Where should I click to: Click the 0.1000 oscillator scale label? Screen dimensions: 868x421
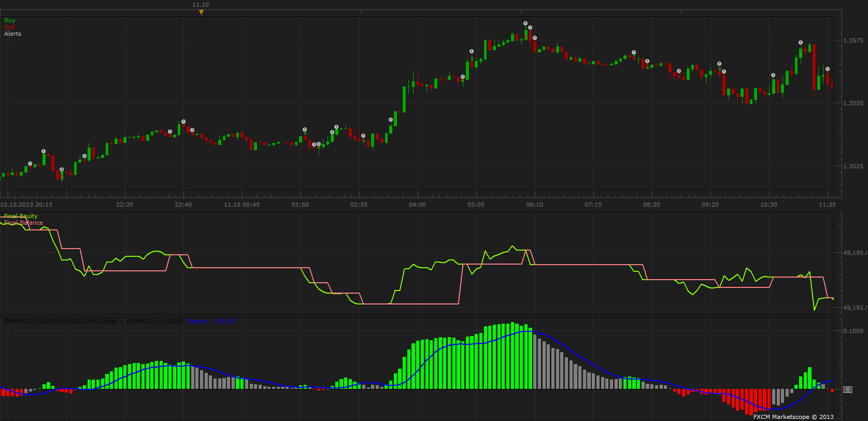pos(853,331)
